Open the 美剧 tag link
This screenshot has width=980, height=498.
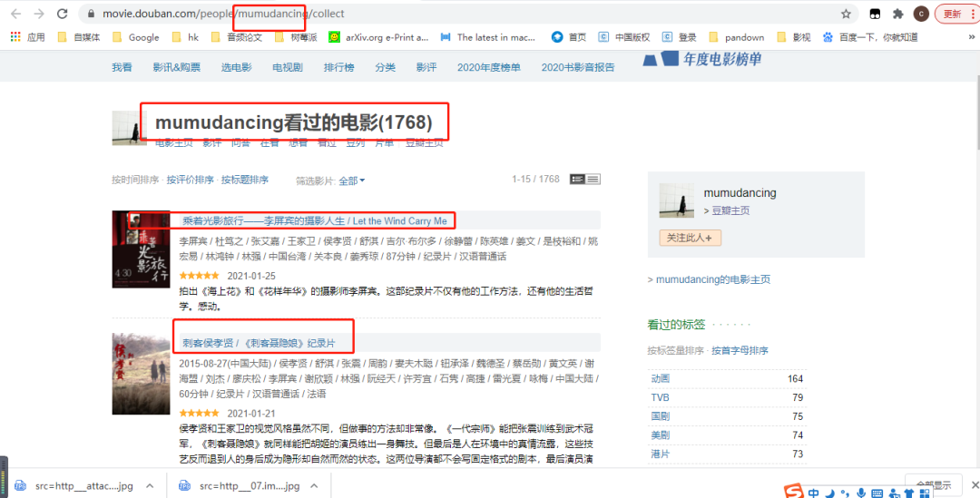point(661,435)
